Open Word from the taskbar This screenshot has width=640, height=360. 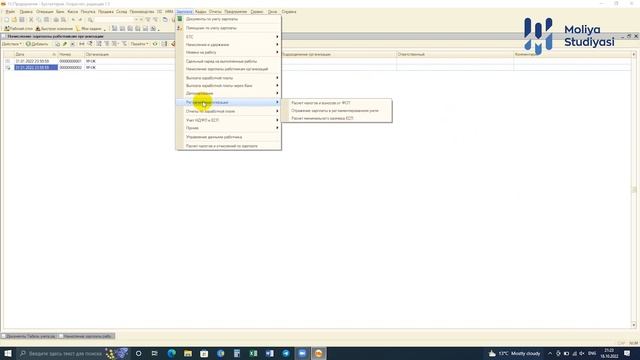click(269, 353)
